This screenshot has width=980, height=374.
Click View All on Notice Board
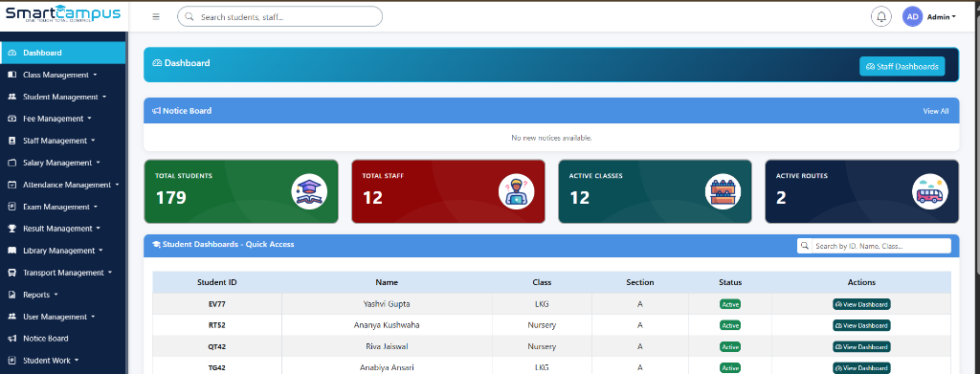(x=936, y=111)
